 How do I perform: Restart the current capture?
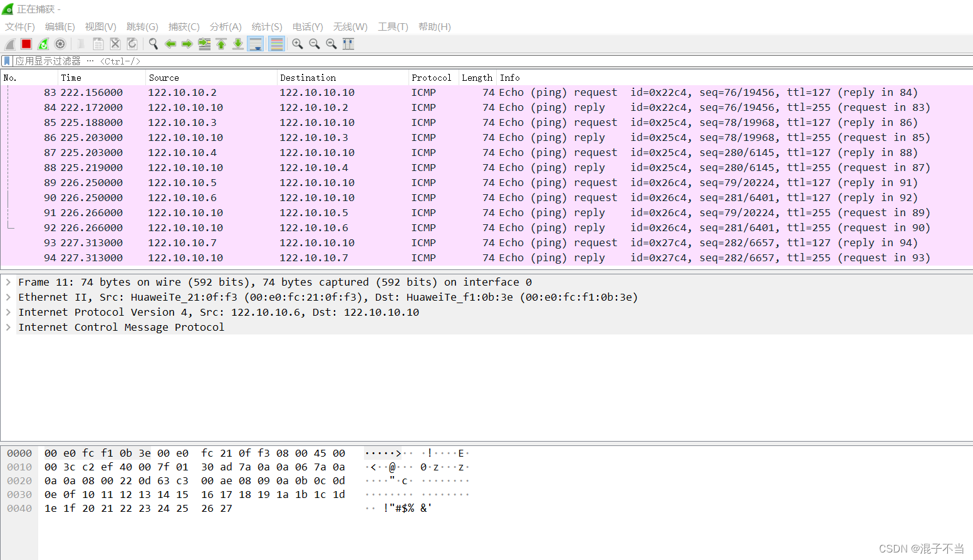pyautogui.click(x=43, y=44)
